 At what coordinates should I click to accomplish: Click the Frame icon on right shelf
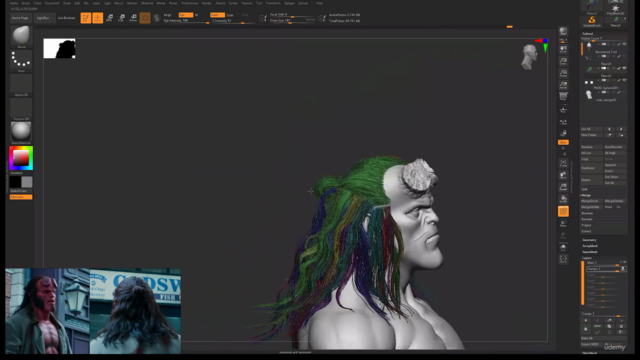point(563,163)
